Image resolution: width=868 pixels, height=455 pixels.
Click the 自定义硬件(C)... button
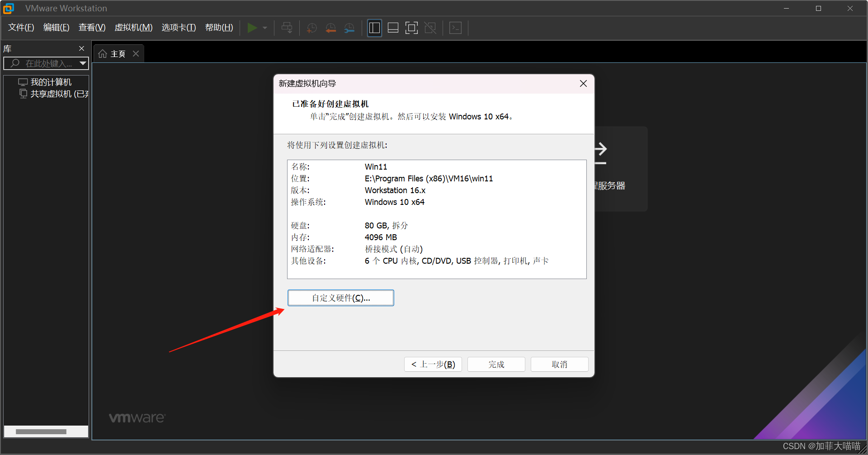[x=341, y=298]
